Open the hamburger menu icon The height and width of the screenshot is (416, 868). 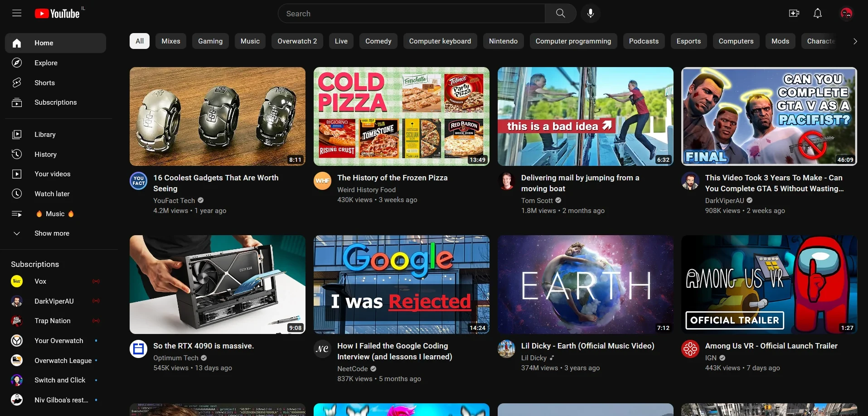tap(17, 13)
